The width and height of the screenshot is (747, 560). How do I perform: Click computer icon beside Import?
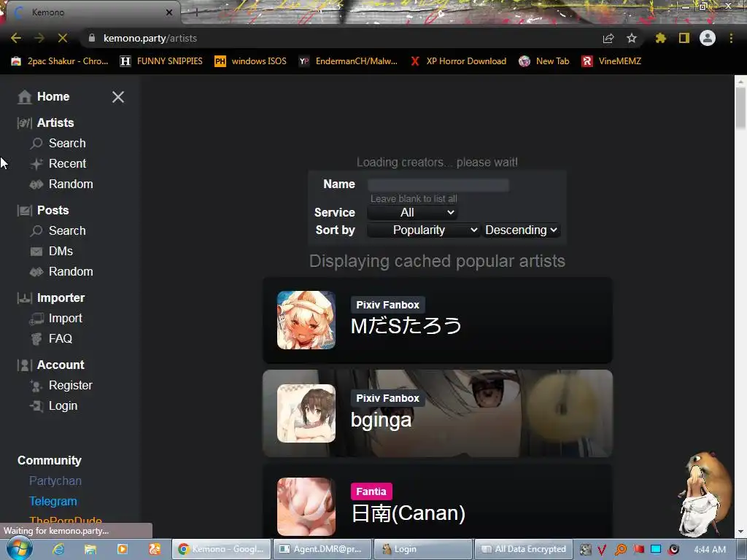36,319
